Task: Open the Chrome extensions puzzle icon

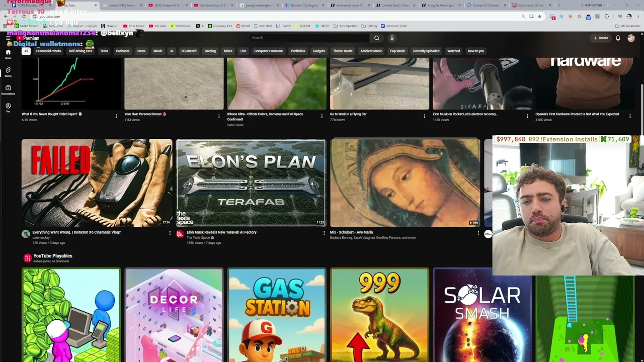Action: (606, 17)
